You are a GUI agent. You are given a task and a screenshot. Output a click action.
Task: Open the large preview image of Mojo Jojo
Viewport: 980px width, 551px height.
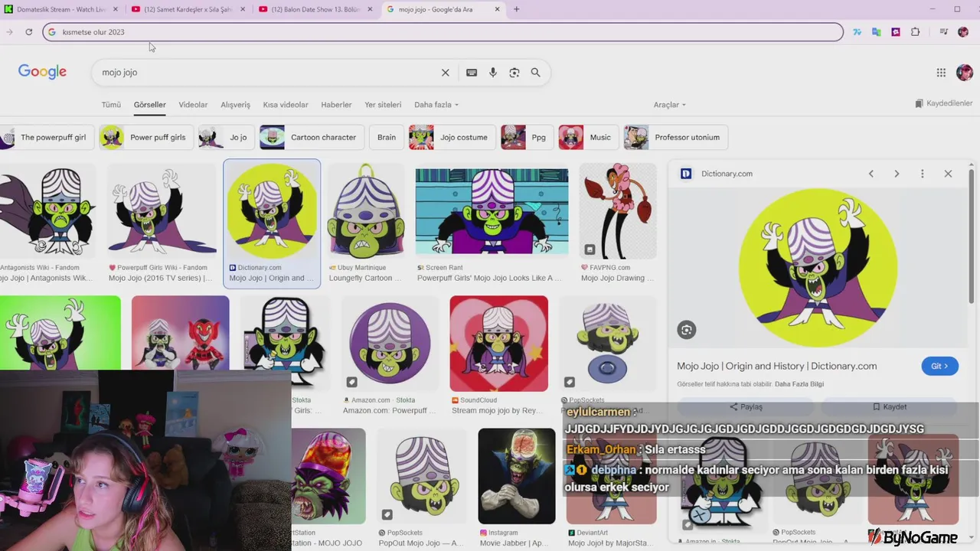(x=818, y=267)
